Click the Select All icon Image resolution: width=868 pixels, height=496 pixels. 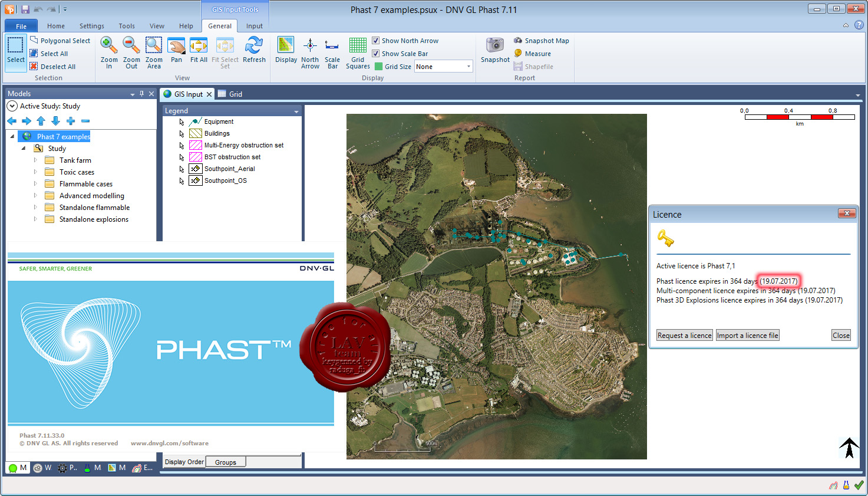click(x=34, y=53)
